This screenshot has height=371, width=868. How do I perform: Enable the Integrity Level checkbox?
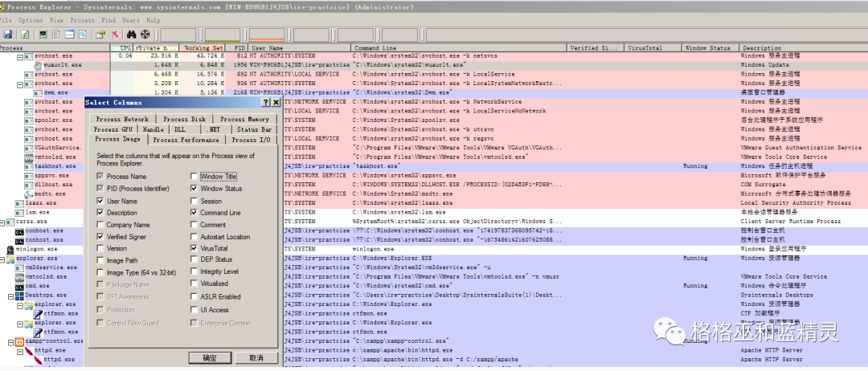tap(194, 271)
